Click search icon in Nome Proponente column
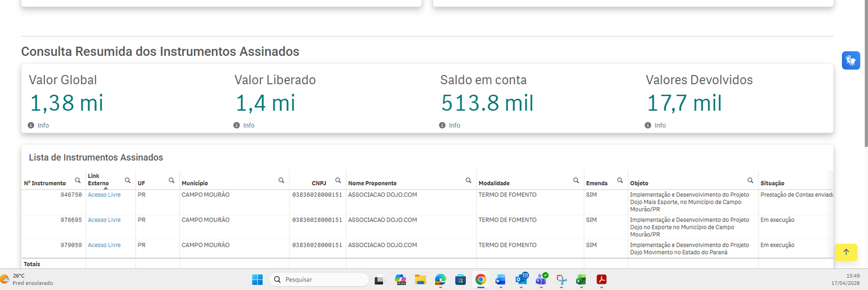 coord(468,181)
